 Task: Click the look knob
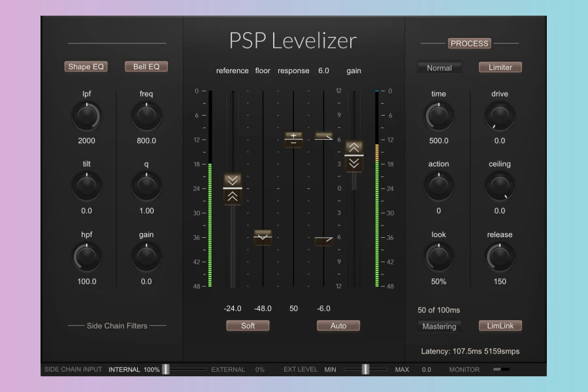(x=439, y=257)
